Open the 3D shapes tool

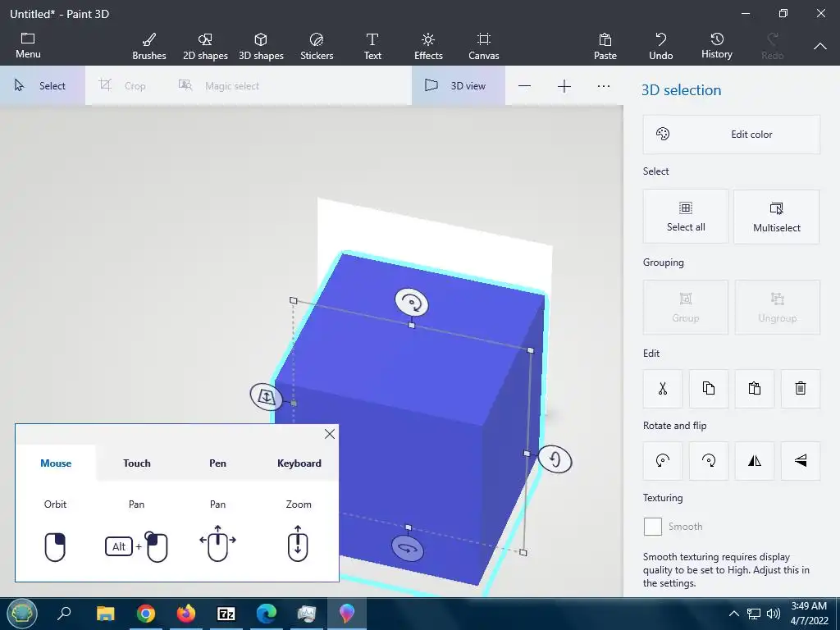(261, 46)
